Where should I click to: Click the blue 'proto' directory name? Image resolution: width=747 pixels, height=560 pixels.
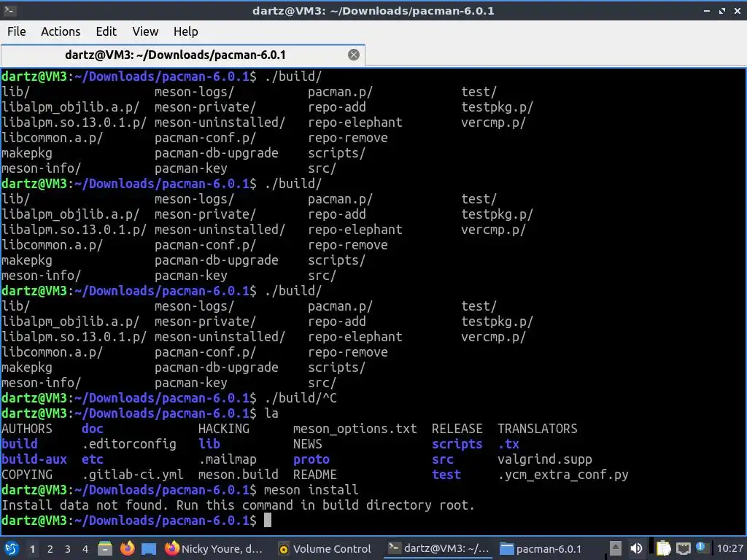click(x=311, y=459)
